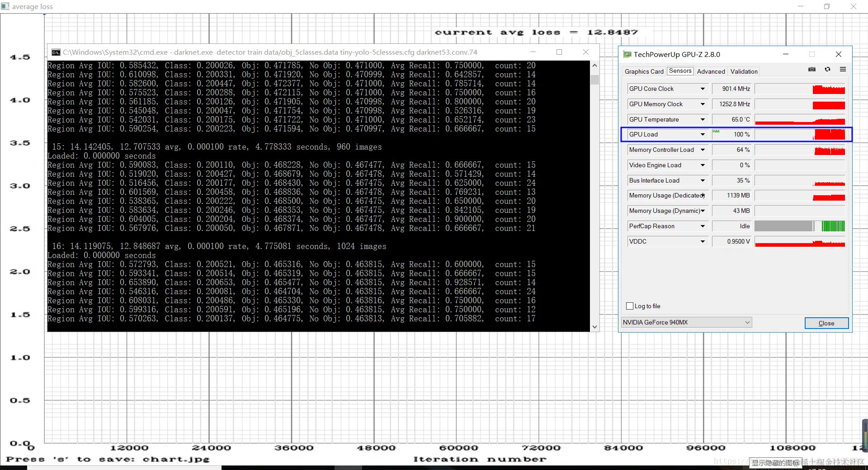Open the Validation tab

point(744,71)
